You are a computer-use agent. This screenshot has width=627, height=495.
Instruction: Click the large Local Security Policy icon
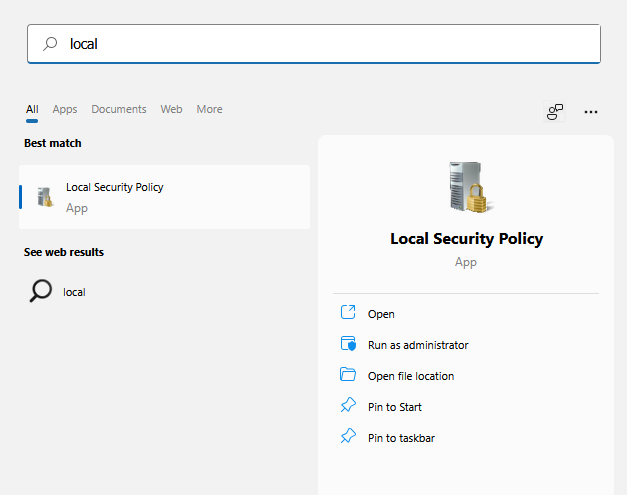[466, 187]
